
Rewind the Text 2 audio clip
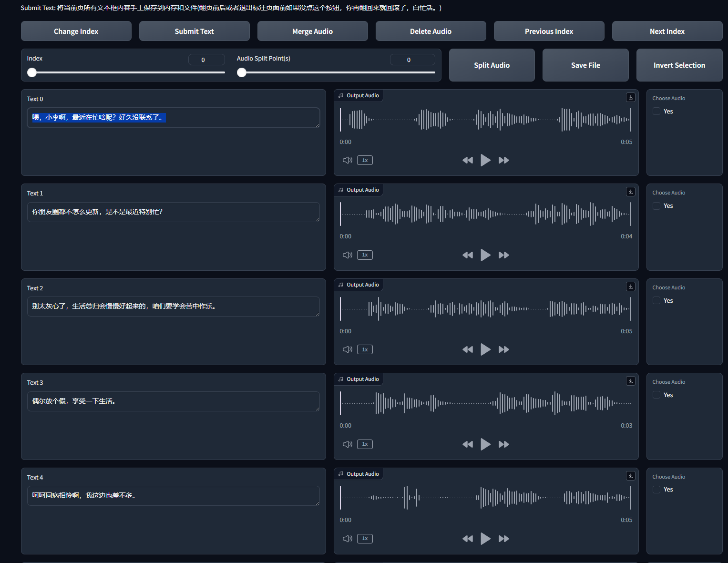(467, 349)
